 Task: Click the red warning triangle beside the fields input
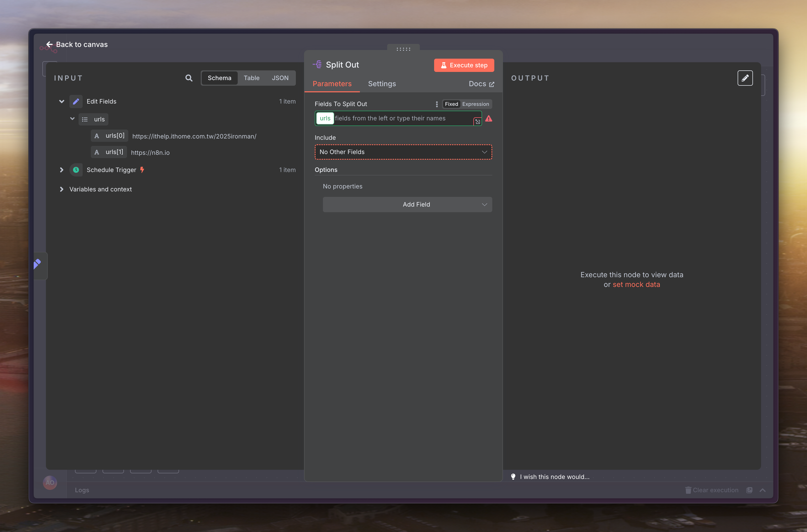click(488, 118)
